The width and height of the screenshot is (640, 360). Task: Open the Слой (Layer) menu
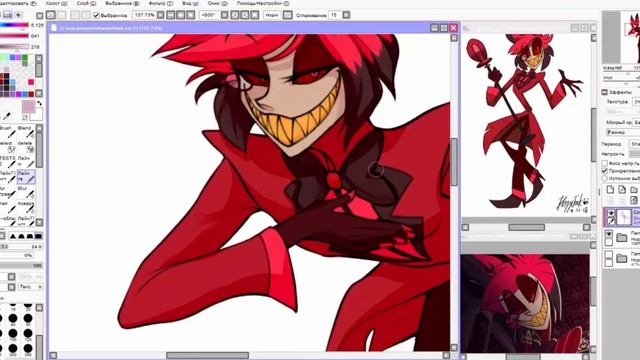[x=86, y=3]
